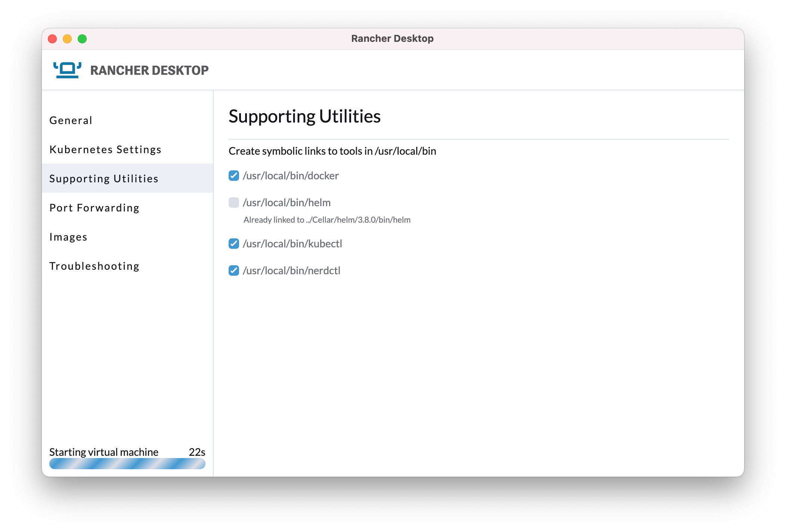Click the Rancher Desktop logo icon
The width and height of the screenshot is (786, 532).
(x=67, y=69)
